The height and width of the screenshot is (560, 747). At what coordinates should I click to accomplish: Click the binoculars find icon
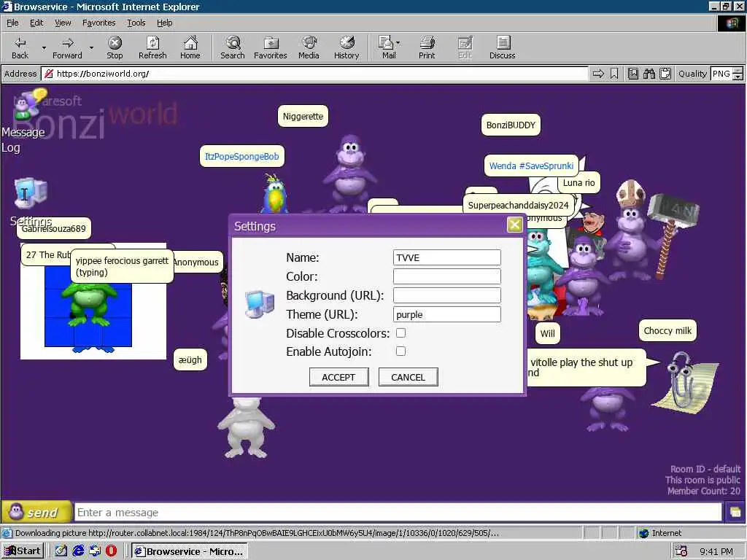point(649,74)
